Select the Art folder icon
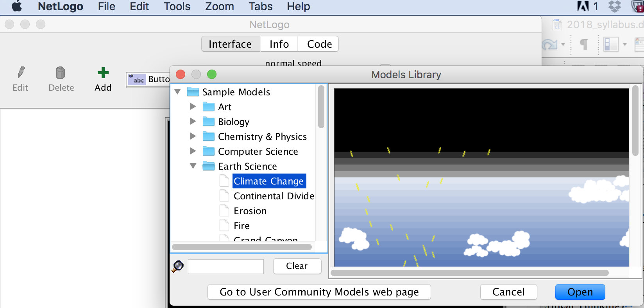The image size is (644, 308). point(209,107)
